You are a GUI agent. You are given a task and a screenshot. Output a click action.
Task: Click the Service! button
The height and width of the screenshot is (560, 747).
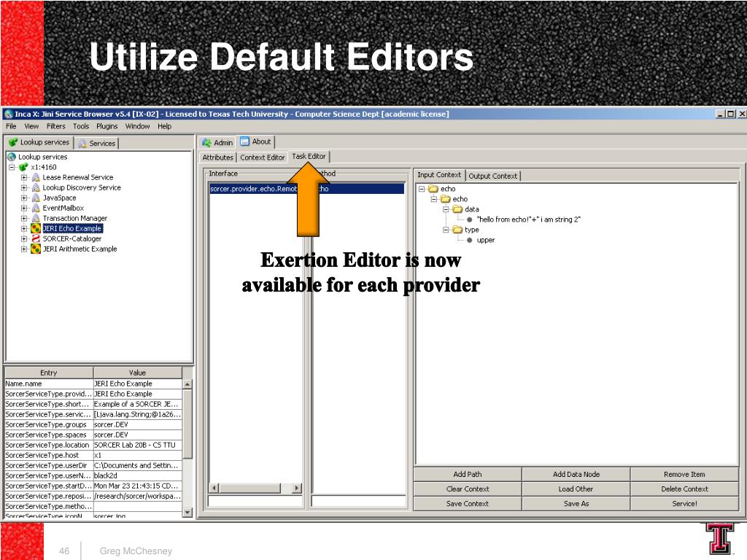click(x=684, y=503)
